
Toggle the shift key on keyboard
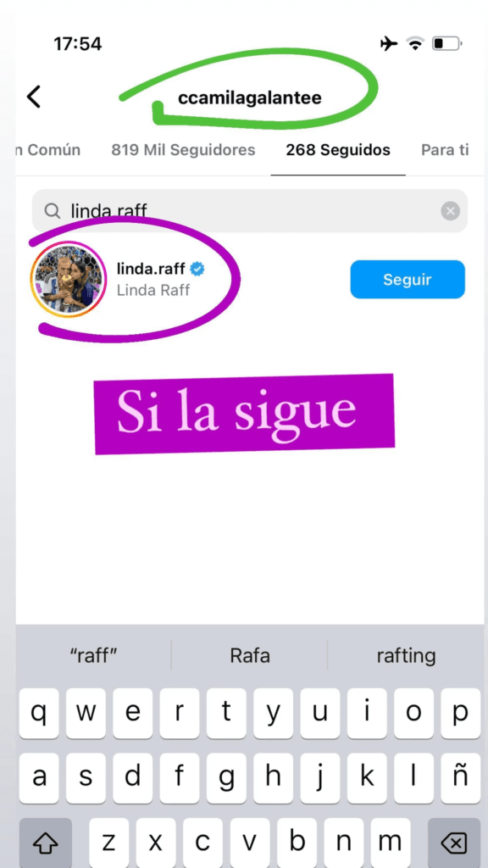[46, 843]
